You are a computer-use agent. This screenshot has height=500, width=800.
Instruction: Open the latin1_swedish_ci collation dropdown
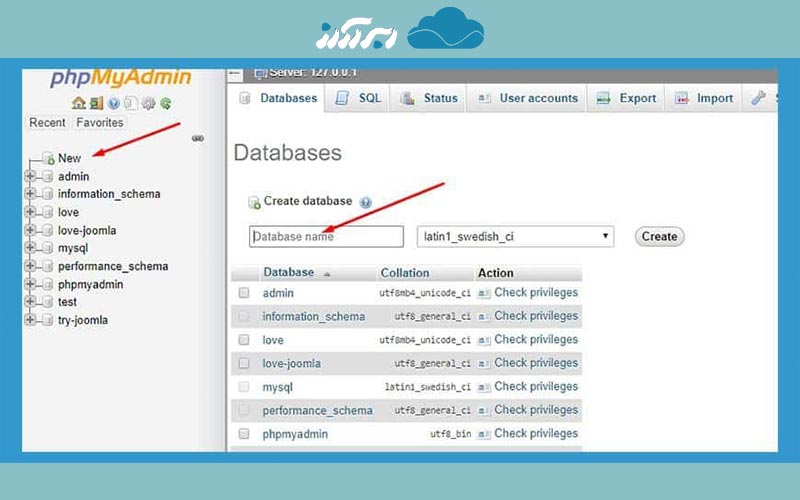click(514, 237)
